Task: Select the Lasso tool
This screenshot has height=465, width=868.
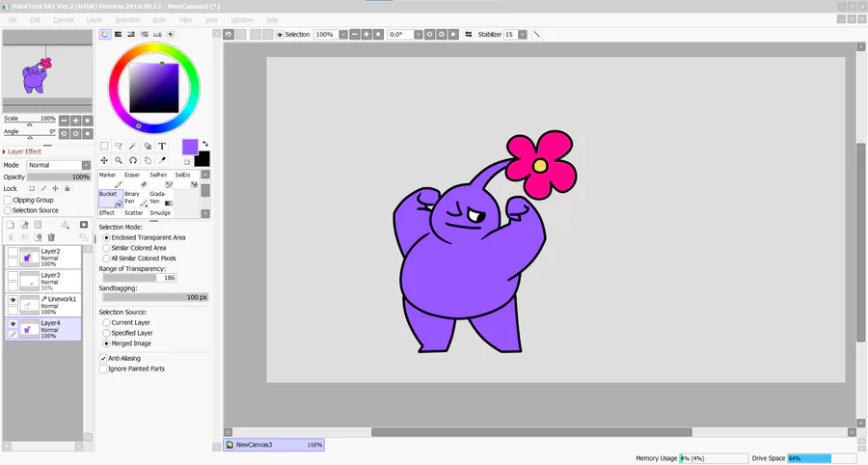Action: click(x=118, y=146)
